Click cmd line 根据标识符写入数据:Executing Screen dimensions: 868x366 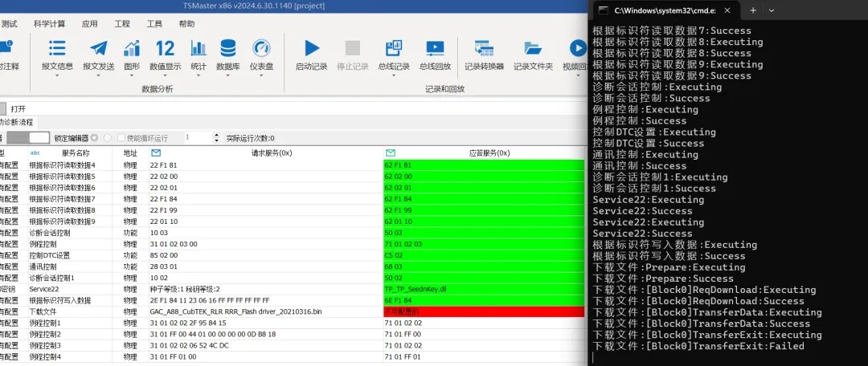click(675, 244)
